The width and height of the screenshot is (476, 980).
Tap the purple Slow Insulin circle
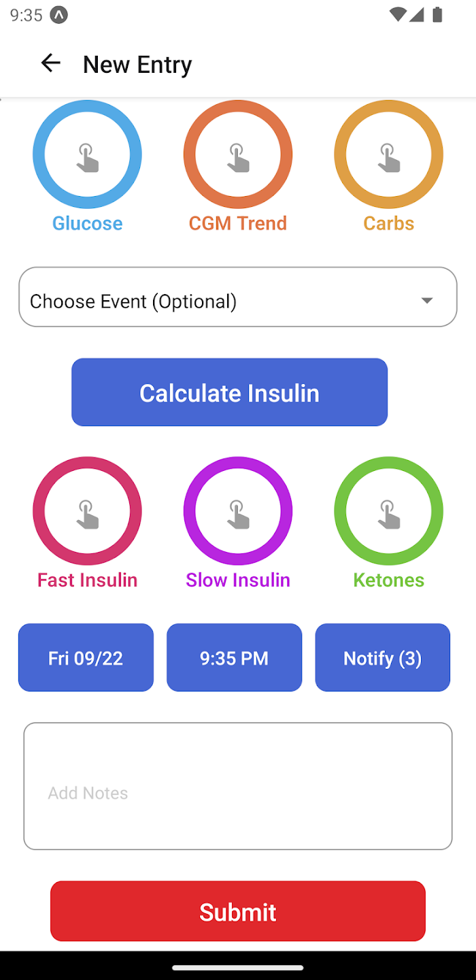pos(238,511)
